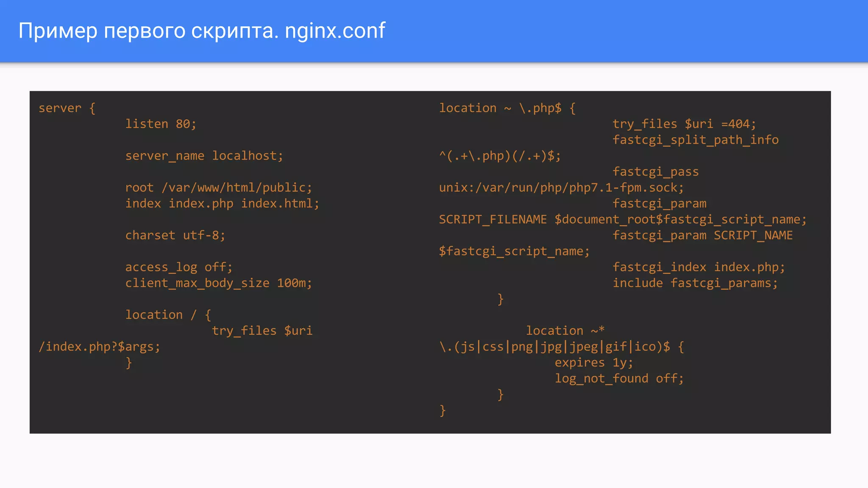The height and width of the screenshot is (488, 868).
Task: Click the slide title 'Пример первого скрипта. nginx.conf'
Action: 202,31
